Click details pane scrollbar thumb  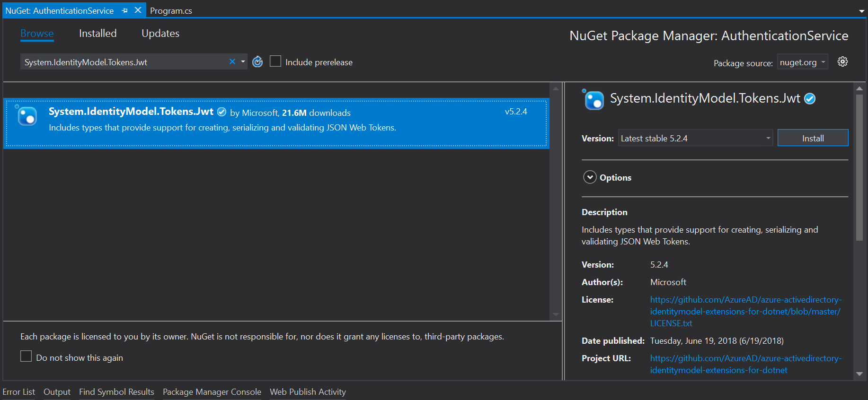click(x=859, y=168)
